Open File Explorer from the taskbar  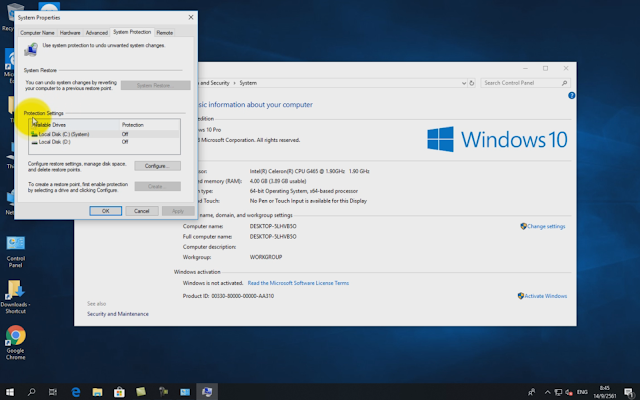tap(97, 392)
